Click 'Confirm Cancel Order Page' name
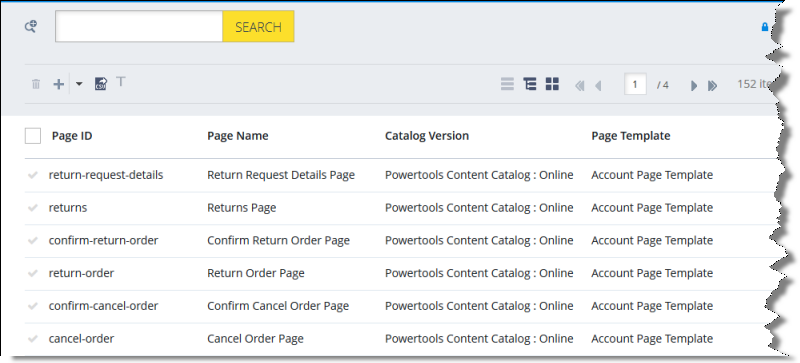The width and height of the screenshot is (800, 363). pos(278,306)
